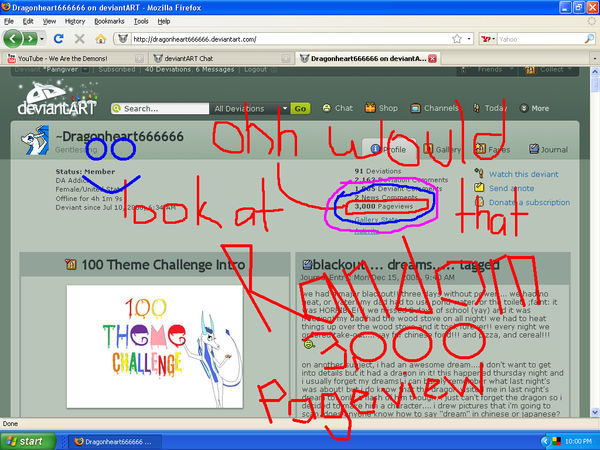Screen dimensions: 600x450
Task: Go back with the Firefox back arrow
Action: (13, 39)
